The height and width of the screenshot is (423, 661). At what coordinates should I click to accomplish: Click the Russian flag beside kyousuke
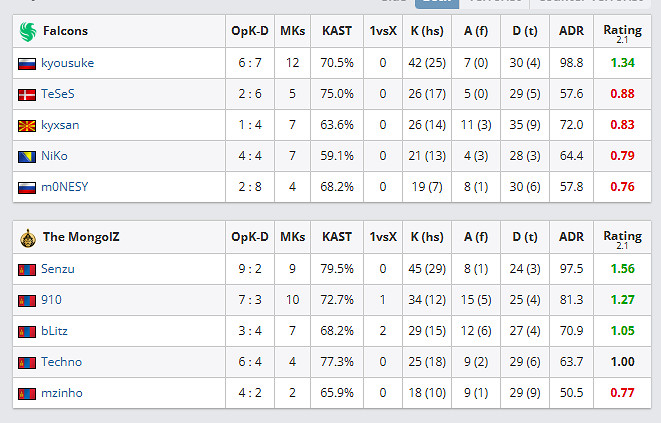(27, 63)
